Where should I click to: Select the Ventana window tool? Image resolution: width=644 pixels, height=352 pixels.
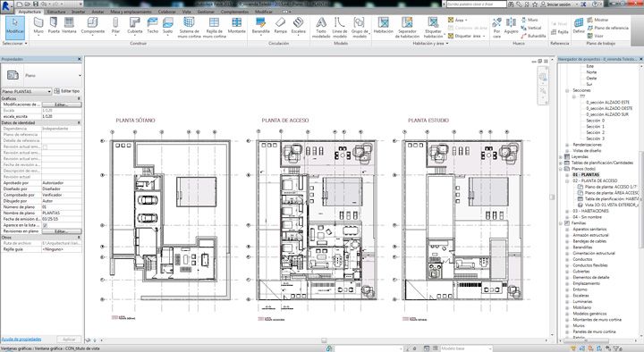(x=69, y=25)
